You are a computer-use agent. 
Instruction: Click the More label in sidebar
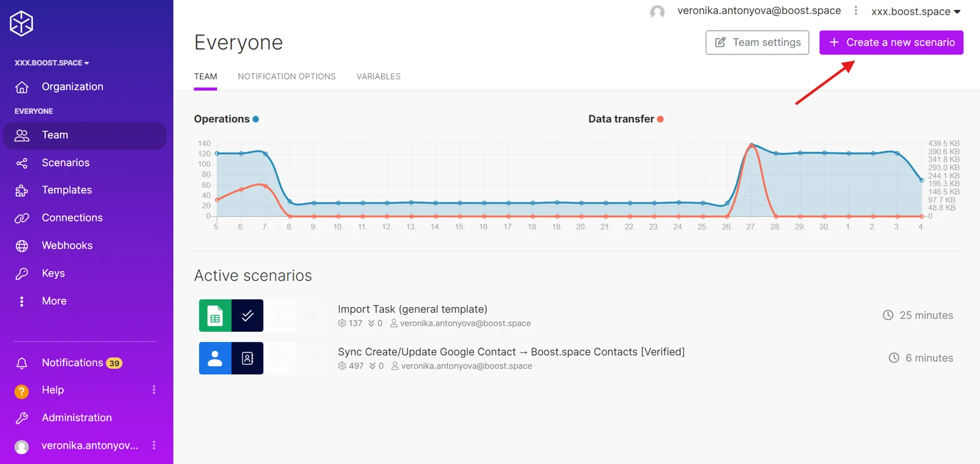tap(54, 301)
